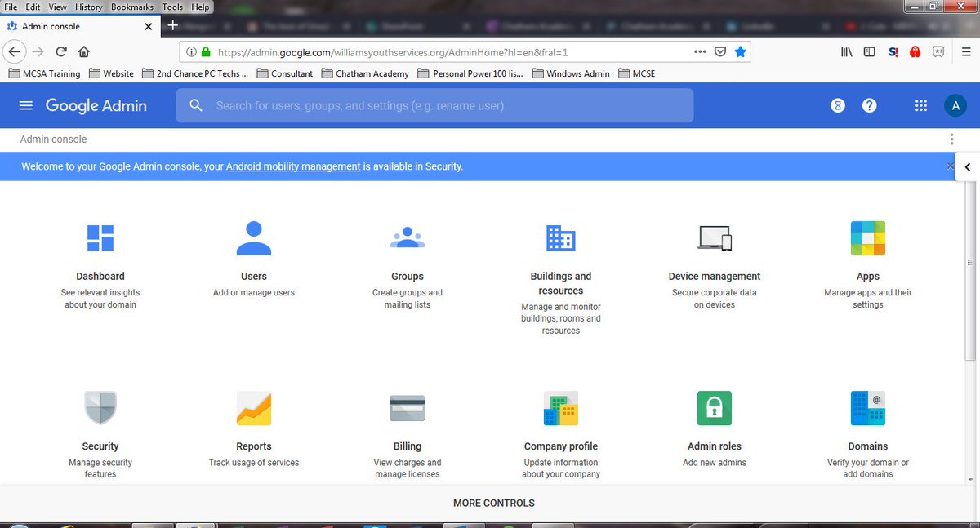
Task: Reload the page with the refresh button
Action: pyautogui.click(x=60, y=51)
